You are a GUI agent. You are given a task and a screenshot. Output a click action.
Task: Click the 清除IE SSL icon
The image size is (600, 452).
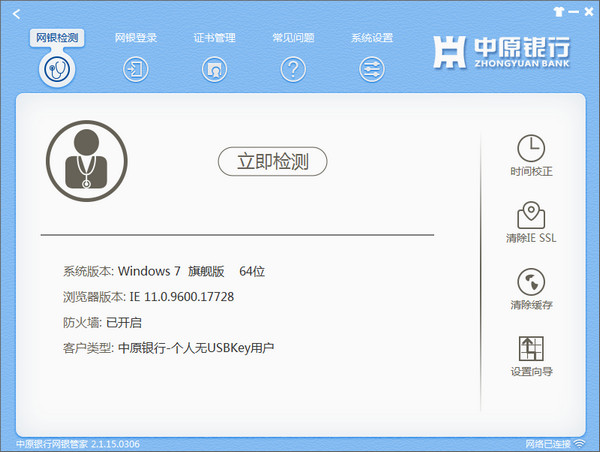tap(531, 215)
